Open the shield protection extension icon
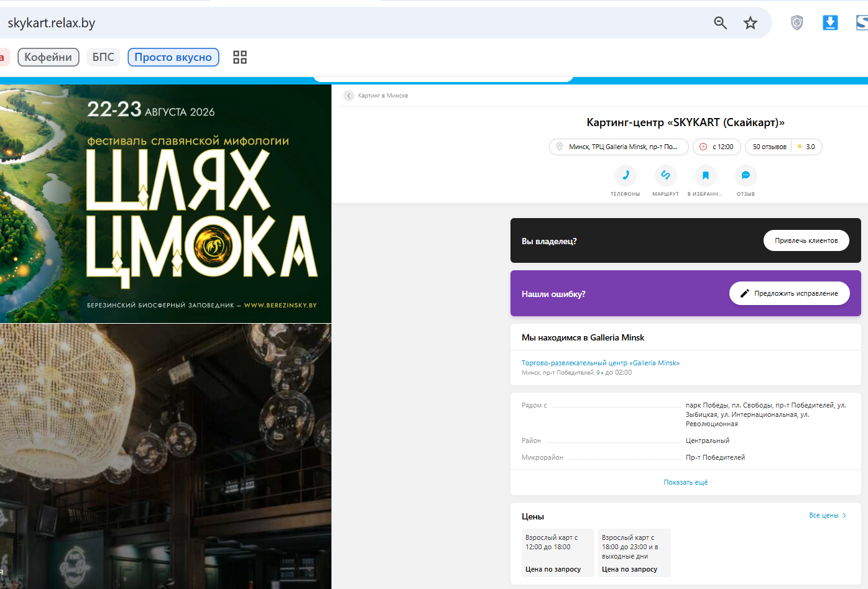The image size is (868, 589). (x=796, y=23)
